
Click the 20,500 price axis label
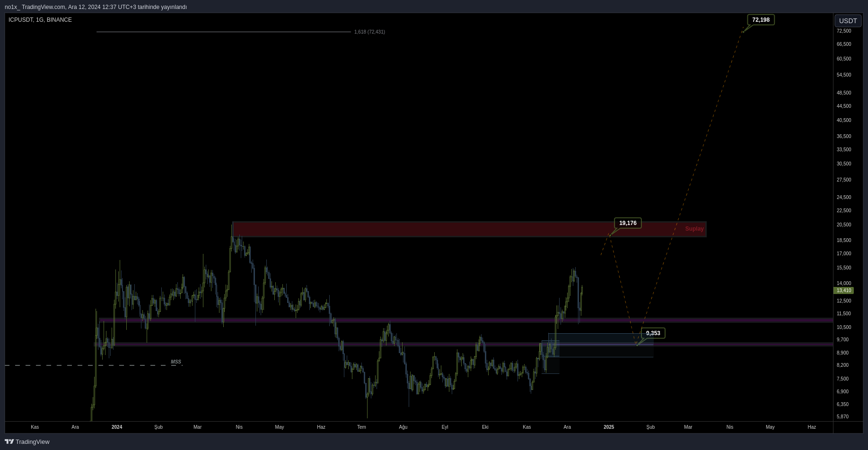[843, 225]
